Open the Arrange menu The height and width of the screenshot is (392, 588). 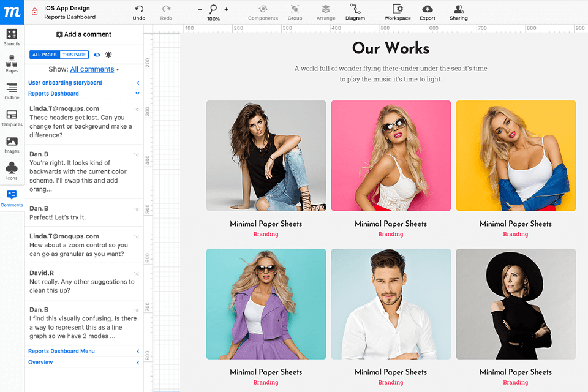point(325,12)
